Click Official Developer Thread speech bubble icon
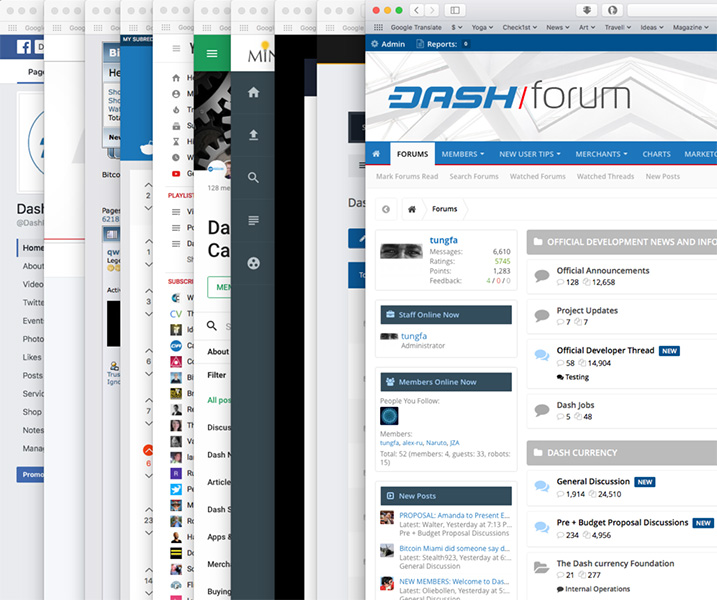This screenshot has height=600, width=717. (542, 355)
